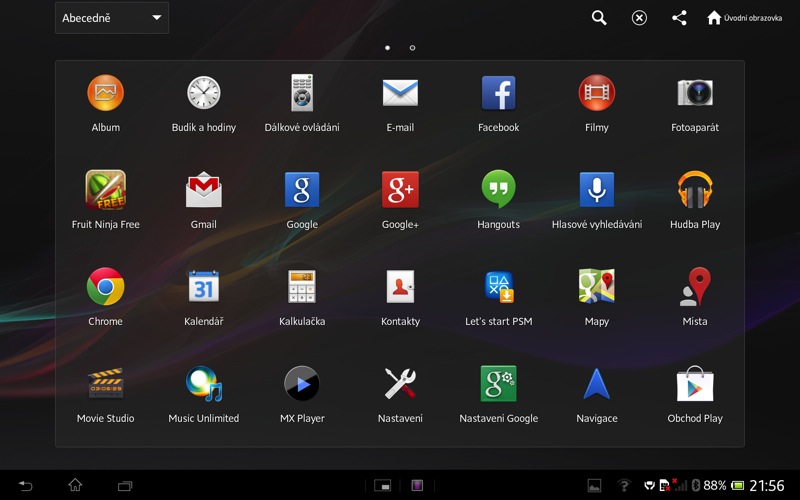Launch the Facebook app
This screenshot has width=800, height=500.
(498, 93)
